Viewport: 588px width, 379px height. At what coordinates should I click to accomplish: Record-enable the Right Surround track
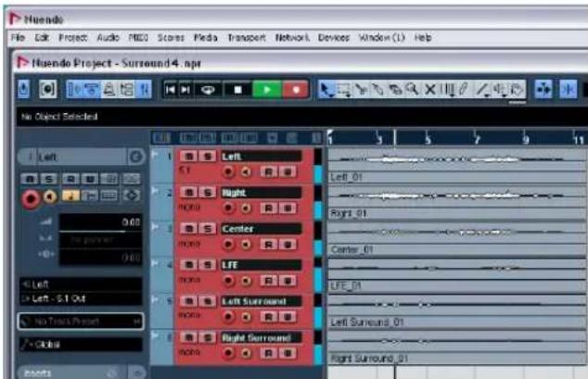click(228, 353)
